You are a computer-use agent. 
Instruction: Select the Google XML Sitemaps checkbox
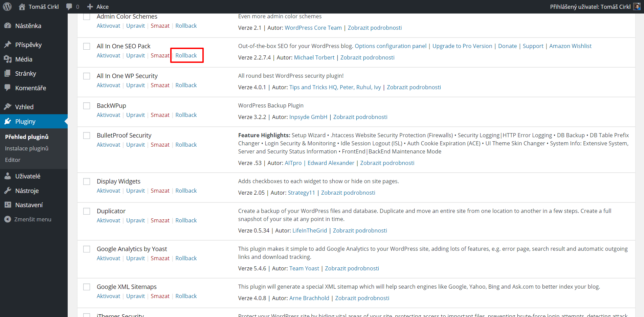point(87,287)
